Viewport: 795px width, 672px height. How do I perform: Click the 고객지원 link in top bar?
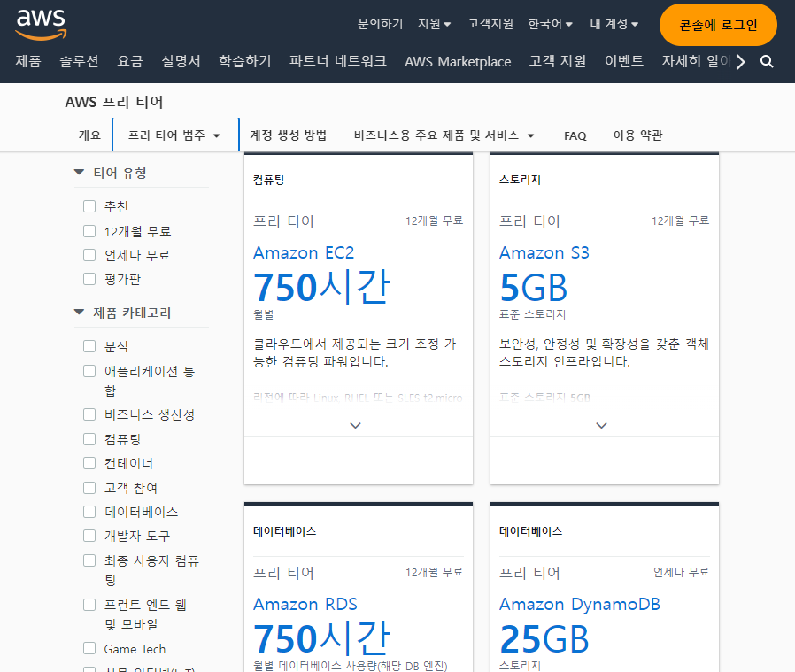point(490,24)
